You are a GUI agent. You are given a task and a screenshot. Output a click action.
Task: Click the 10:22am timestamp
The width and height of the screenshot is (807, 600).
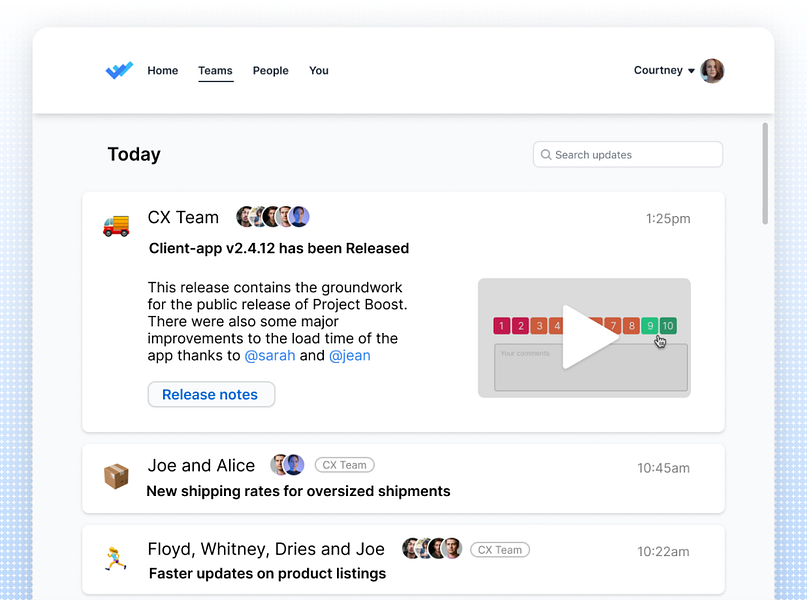pyautogui.click(x=663, y=552)
